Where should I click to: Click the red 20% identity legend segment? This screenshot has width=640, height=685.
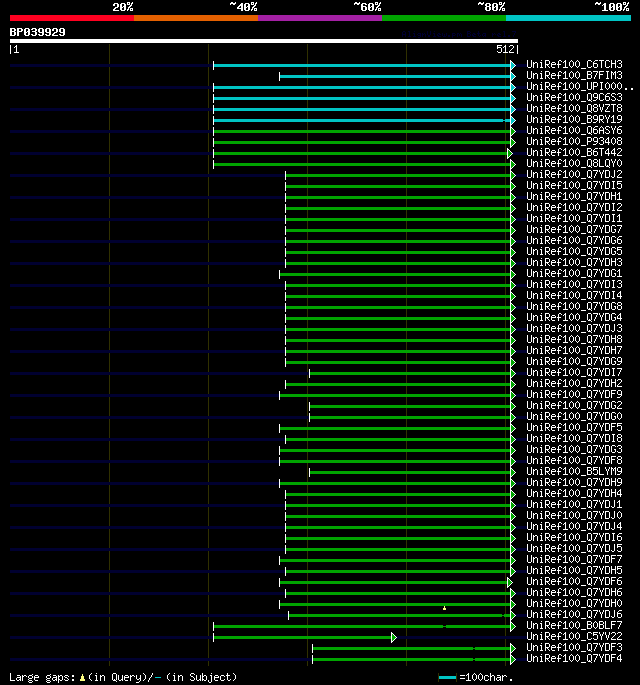72,18
